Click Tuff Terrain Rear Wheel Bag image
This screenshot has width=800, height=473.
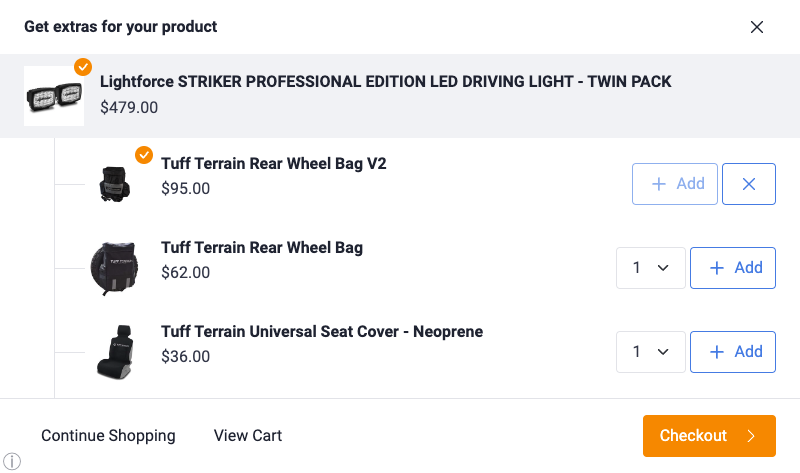112,266
